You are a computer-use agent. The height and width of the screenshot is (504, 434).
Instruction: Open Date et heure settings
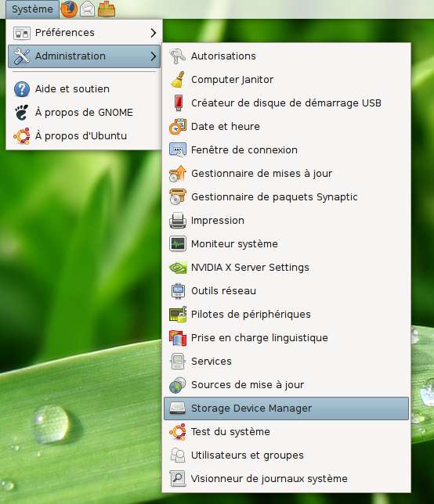pyautogui.click(x=287, y=127)
